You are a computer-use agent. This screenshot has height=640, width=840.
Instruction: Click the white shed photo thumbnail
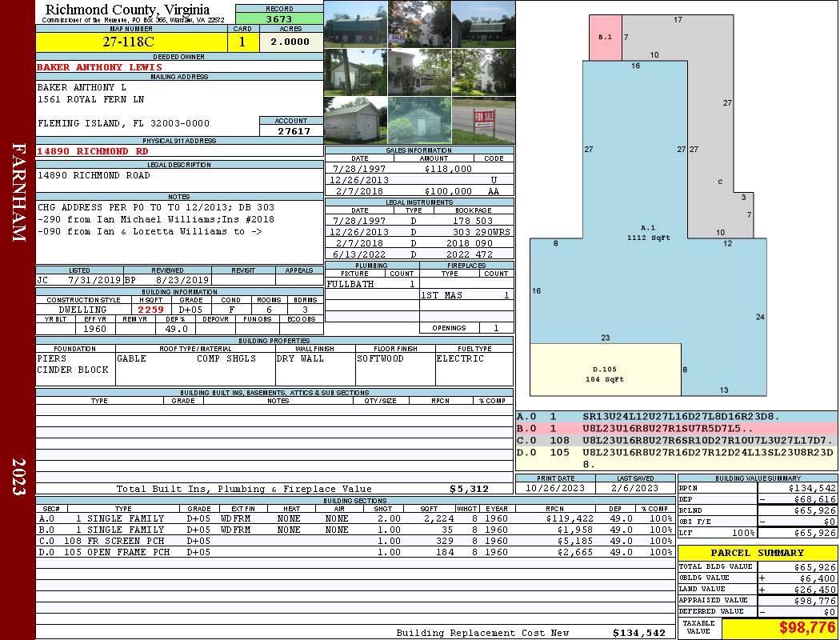point(355,120)
